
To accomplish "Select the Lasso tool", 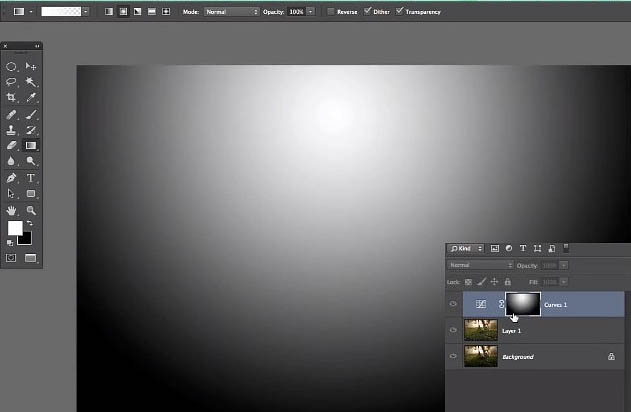I will 11,82.
